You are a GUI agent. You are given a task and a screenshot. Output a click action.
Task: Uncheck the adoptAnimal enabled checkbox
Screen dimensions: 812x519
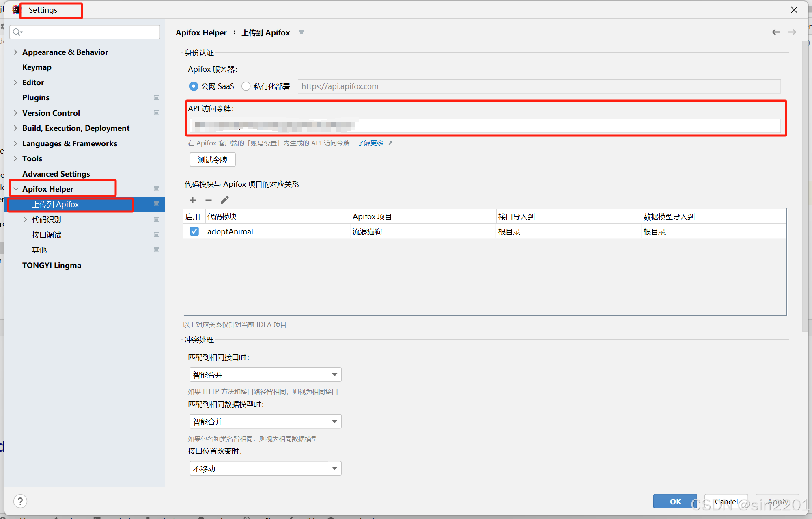pyautogui.click(x=194, y=231)
